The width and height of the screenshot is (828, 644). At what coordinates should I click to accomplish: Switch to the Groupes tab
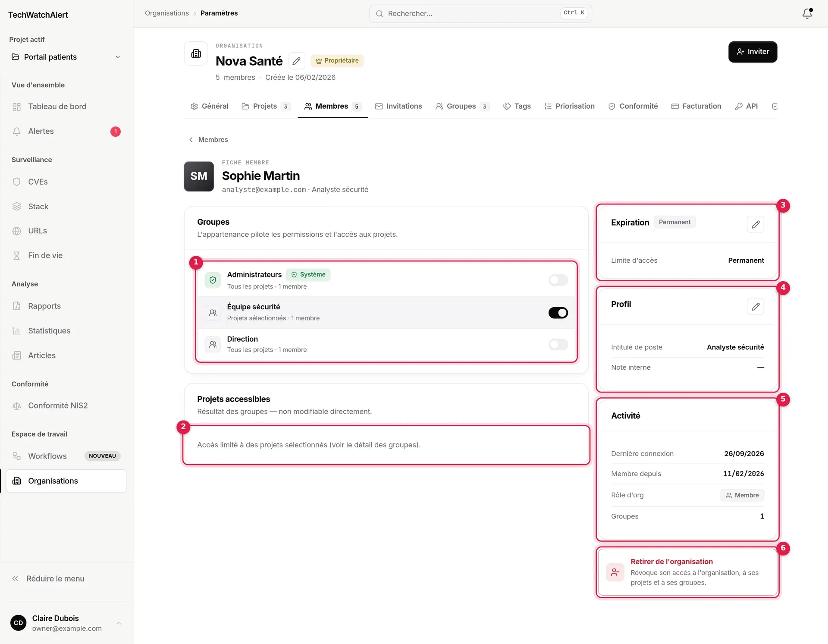click(x=463, y=106)
